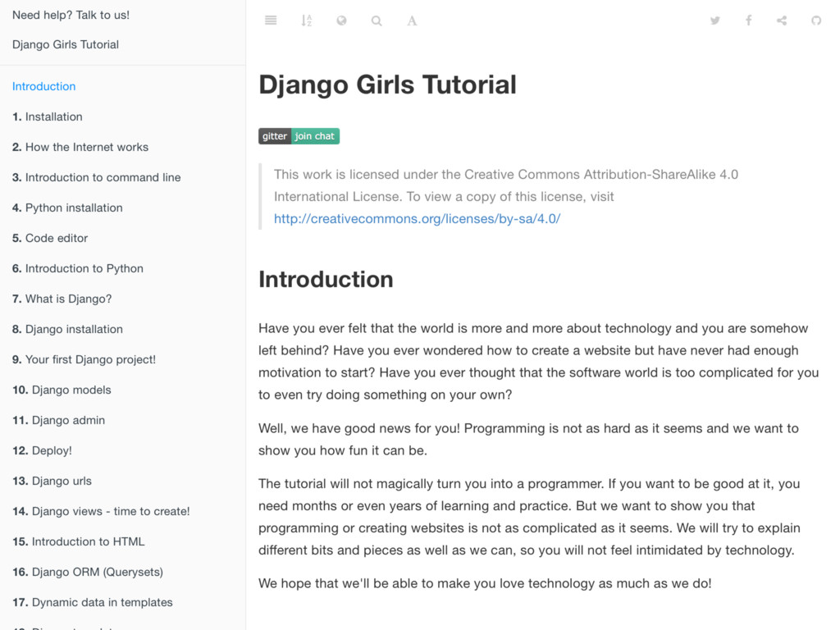Toggle the sidebar with the hamburger icon

point(271,21)
